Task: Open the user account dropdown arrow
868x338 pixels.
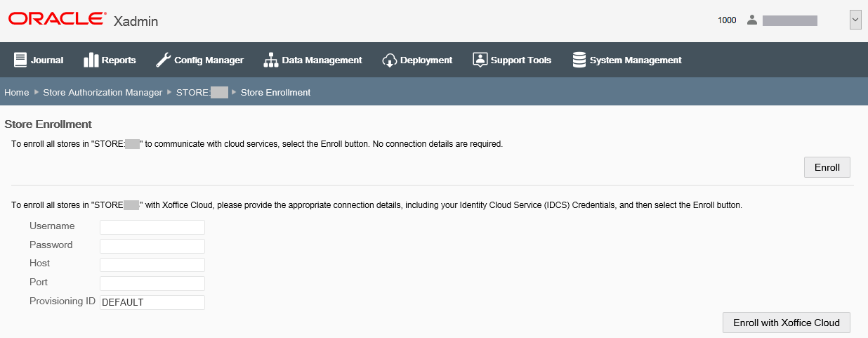Action: [855, 20]
